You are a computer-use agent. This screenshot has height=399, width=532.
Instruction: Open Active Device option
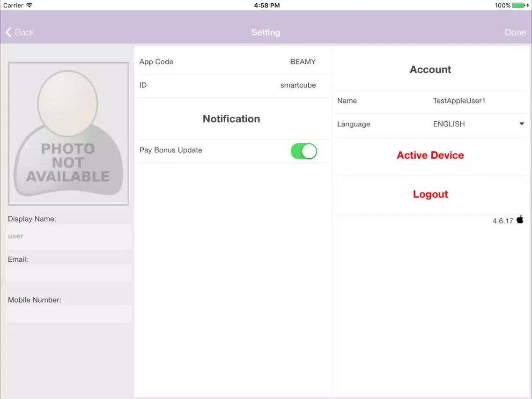coord(430,155)
